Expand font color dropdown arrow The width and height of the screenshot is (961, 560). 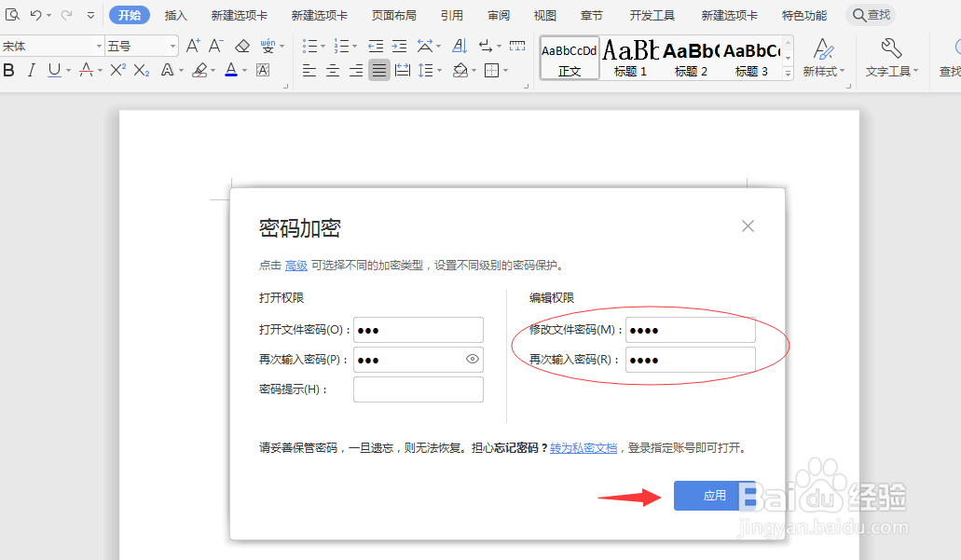click(x=244, y=71)
